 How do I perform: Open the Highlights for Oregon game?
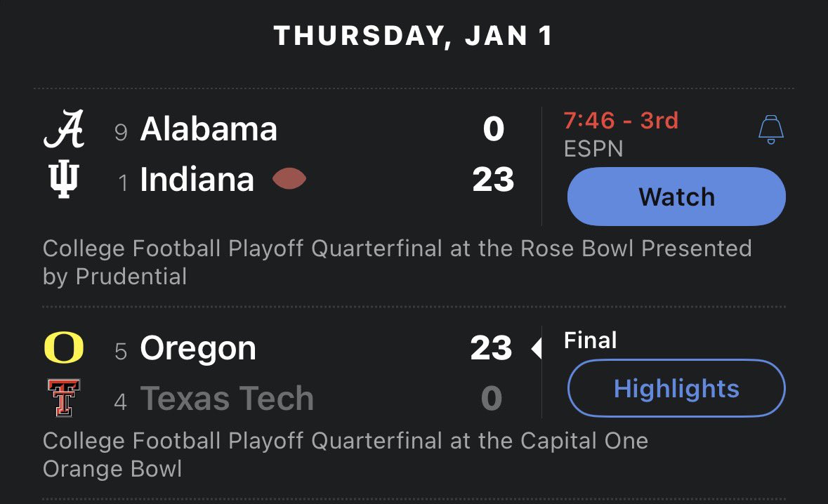(676, 388)
